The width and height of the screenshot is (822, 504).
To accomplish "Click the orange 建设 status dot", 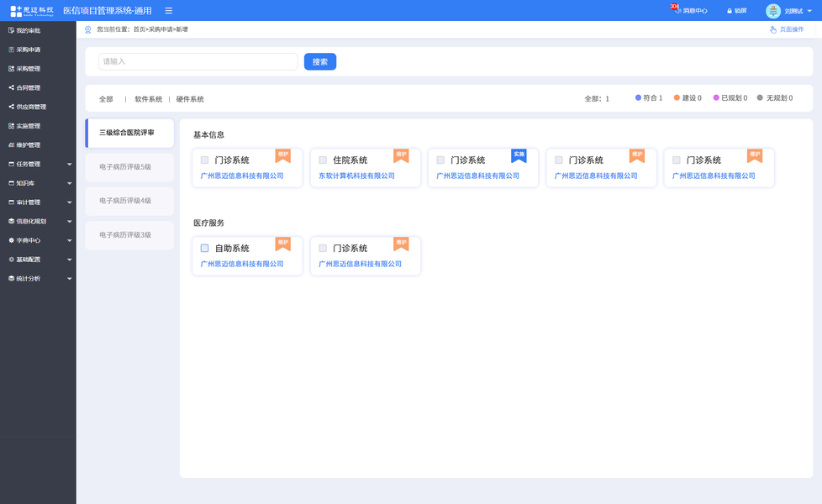I will click(x=677, y=98).
